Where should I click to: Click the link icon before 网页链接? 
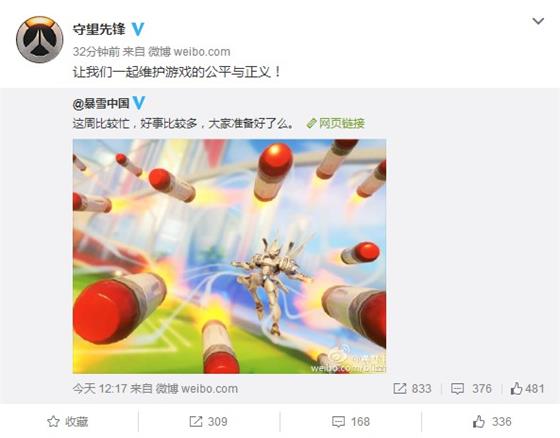point(312,123)
